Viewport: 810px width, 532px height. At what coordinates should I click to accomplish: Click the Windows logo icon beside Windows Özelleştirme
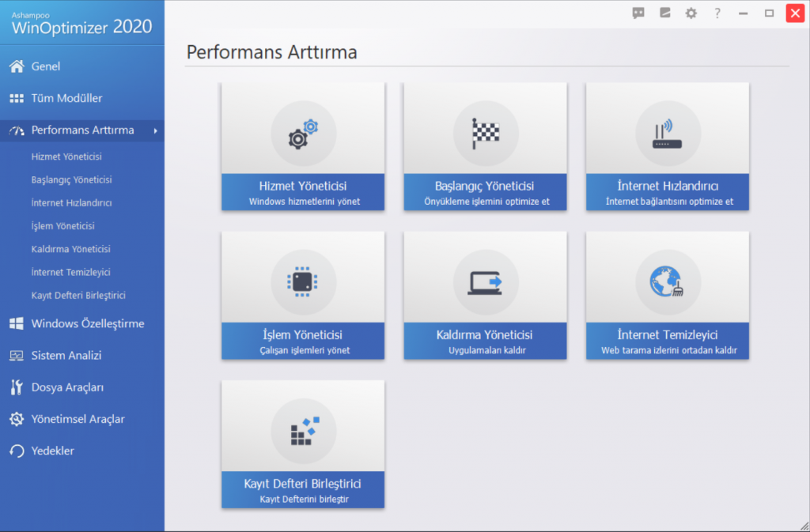[17, 323]
